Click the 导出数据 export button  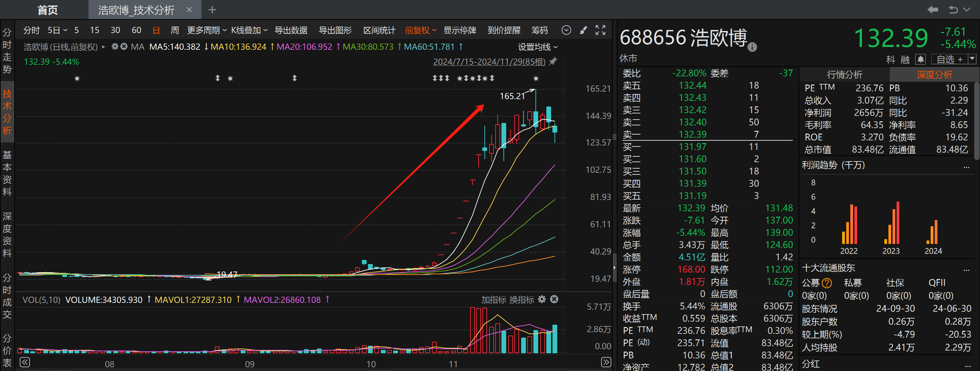[x=291, y=30]
